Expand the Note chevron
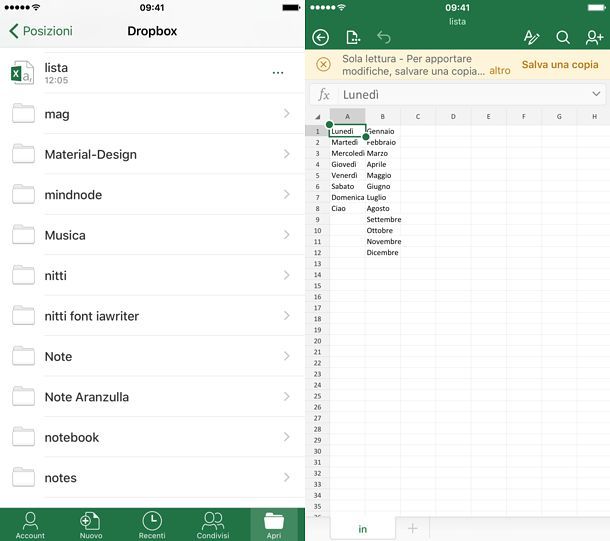This screenshot has width=610, height=541. point(287,356)
